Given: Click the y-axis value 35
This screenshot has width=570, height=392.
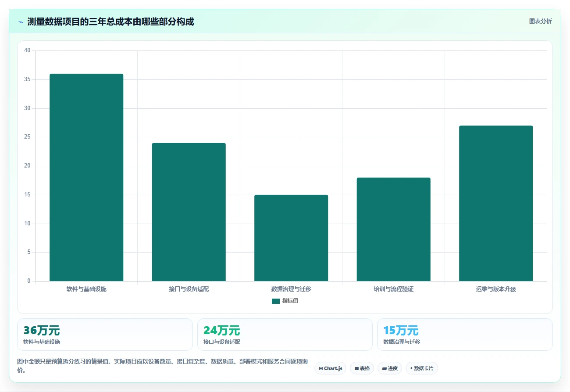Looking at the screenshot, I should pyautogui.click(x=27, y=79).
